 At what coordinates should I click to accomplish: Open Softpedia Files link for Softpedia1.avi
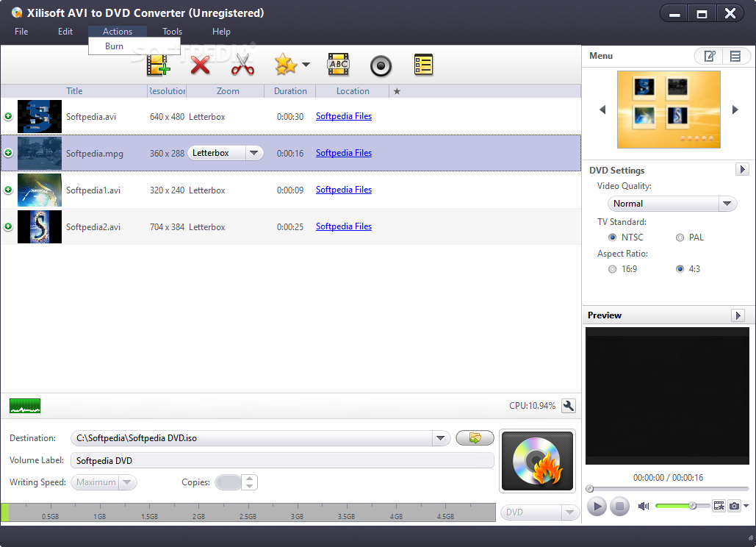coord(344,190)
